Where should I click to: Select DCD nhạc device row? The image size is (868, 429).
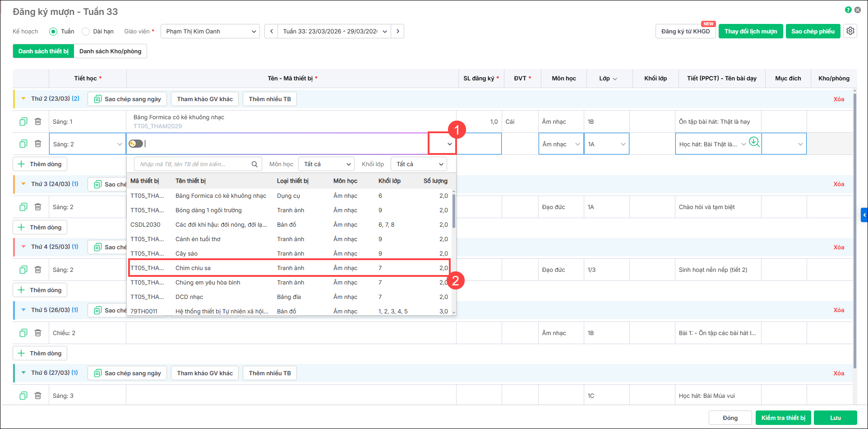[x=289, y=297]
